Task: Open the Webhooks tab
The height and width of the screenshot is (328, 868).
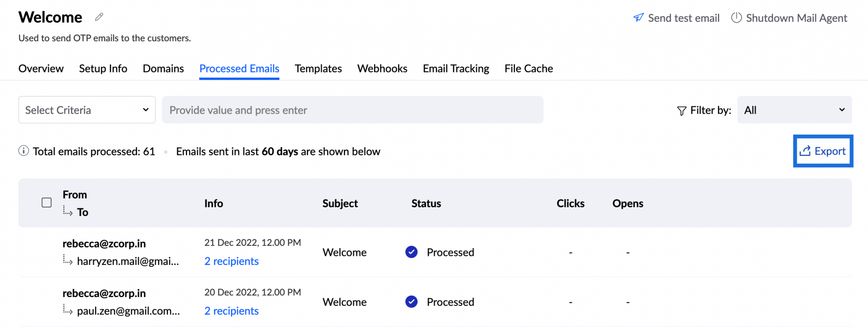Action: (382, 69)
